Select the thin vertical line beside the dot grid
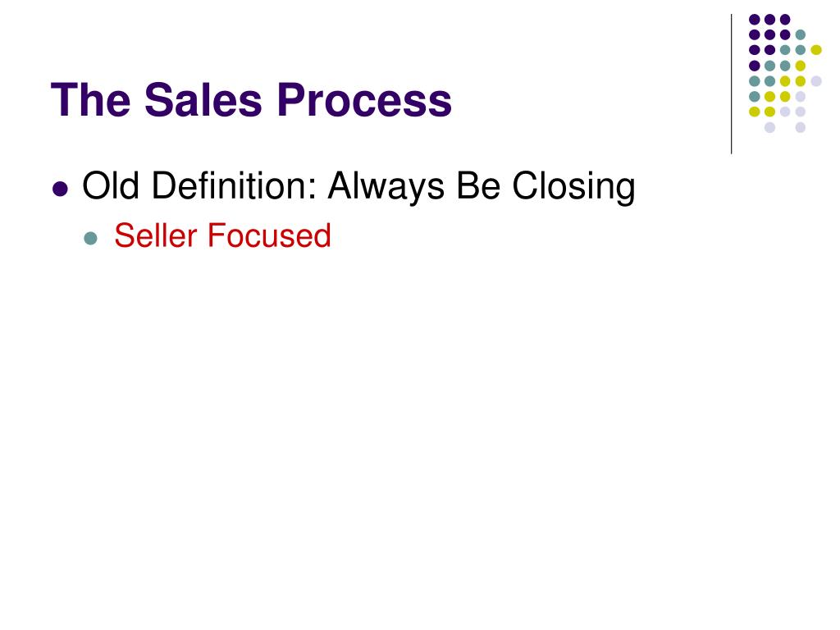 click(731, 84)
